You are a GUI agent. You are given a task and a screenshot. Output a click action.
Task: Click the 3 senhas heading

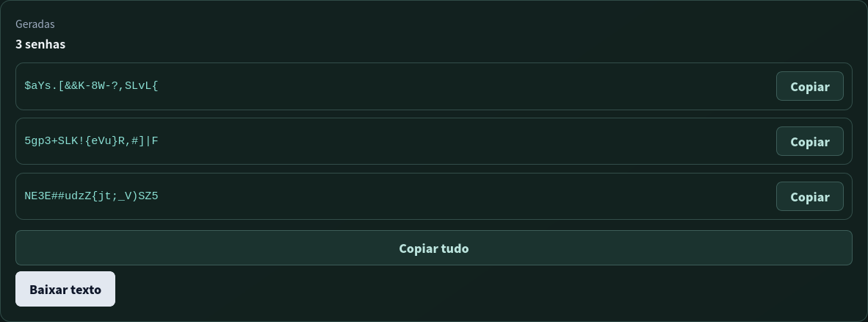(40, 44)
